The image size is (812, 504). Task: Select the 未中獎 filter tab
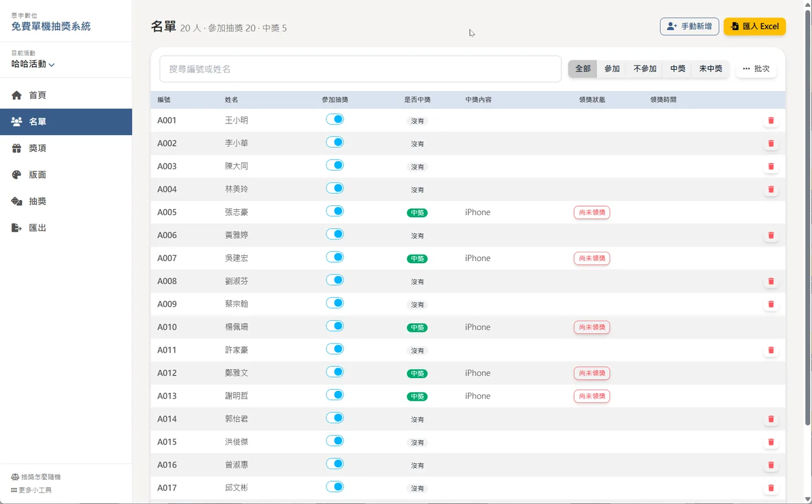(x=710, y=69)
